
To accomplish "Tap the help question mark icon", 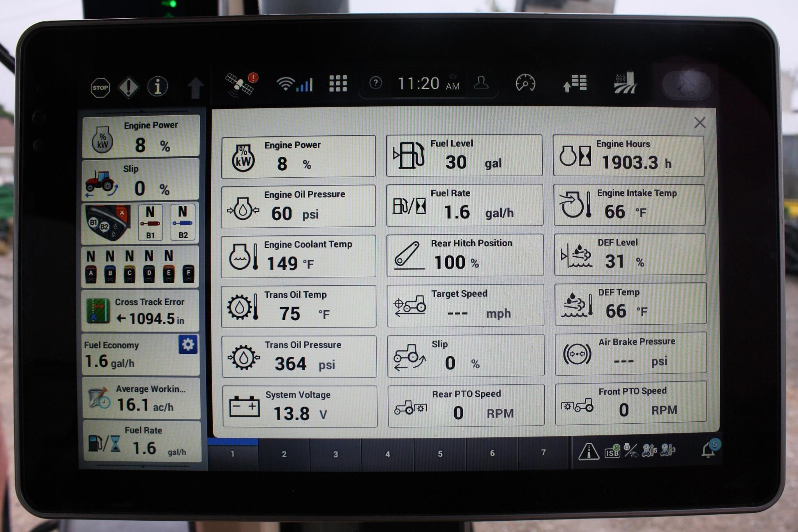I will (x=376, y=83).
